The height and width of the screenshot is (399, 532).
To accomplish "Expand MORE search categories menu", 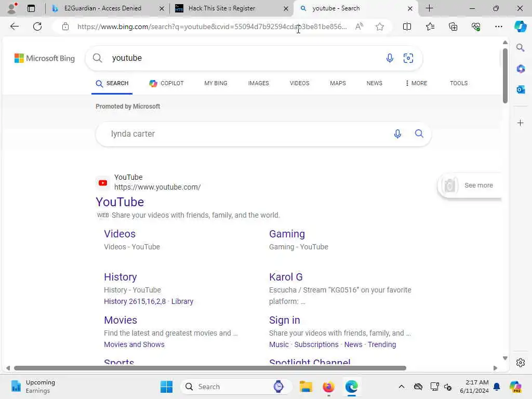I will 416,83.
